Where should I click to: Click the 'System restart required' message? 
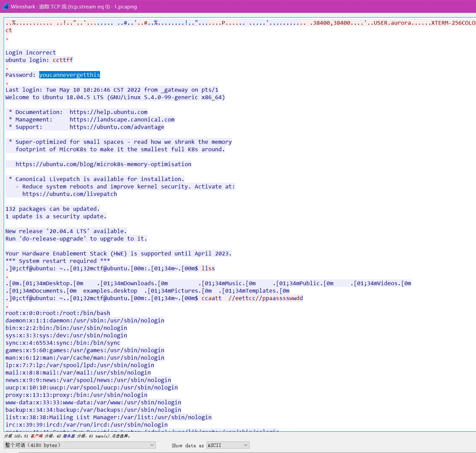58,261
